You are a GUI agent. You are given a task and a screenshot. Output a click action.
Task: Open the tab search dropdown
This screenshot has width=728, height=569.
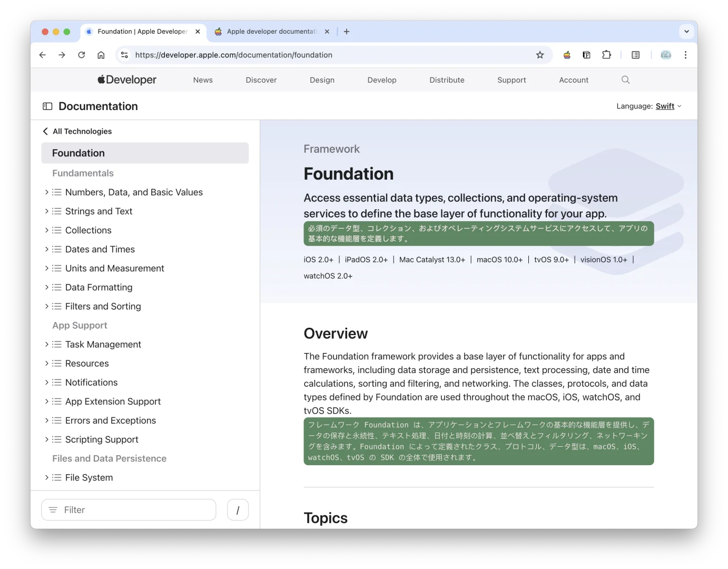tap(686, 32)
